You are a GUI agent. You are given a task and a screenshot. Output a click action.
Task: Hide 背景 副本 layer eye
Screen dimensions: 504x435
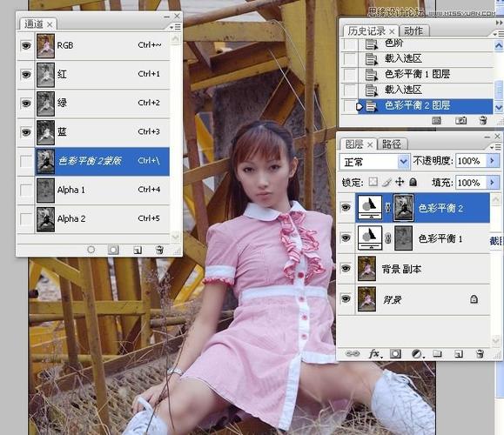(x=346, y=268)
